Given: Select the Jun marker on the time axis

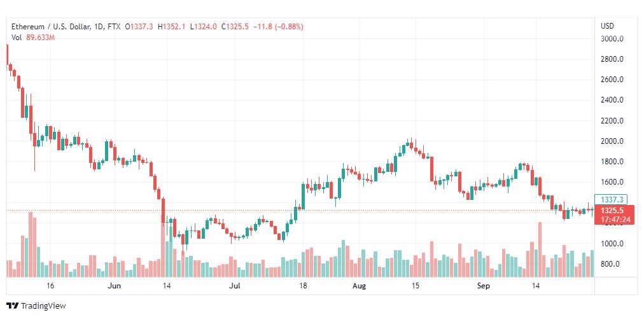Looking at the screenshot, I should tap(115, 285).
